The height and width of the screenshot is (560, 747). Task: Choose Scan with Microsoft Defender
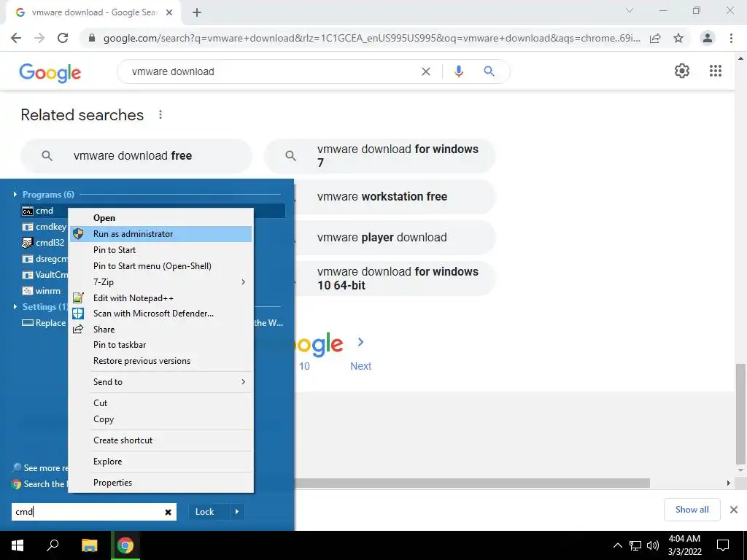(x=161, y=314)
